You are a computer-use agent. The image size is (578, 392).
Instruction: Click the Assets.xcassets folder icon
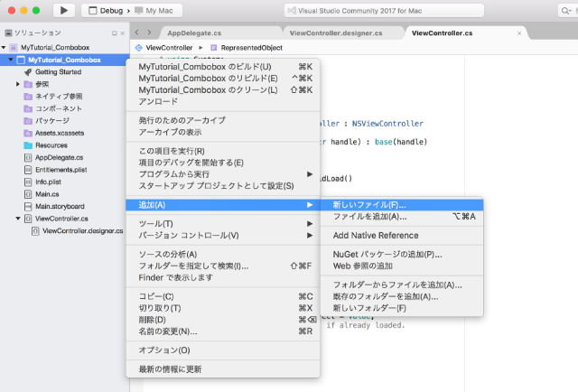pyautogui.click(x=28, y=133)
